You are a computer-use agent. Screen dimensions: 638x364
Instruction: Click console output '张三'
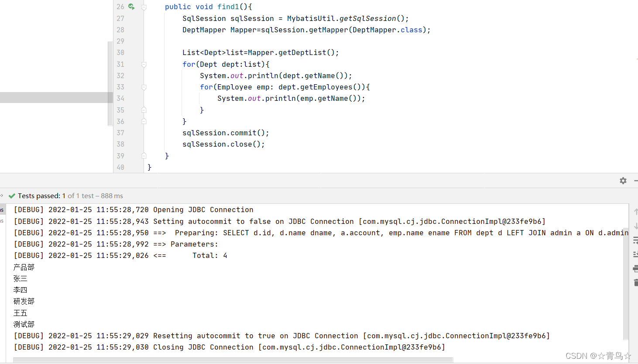21,278
